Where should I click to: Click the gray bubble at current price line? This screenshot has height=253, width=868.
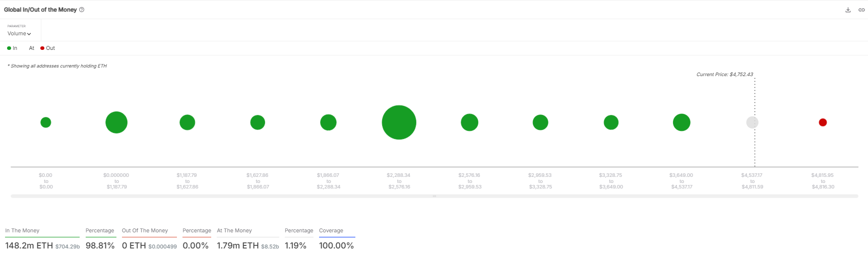(752, 122)
